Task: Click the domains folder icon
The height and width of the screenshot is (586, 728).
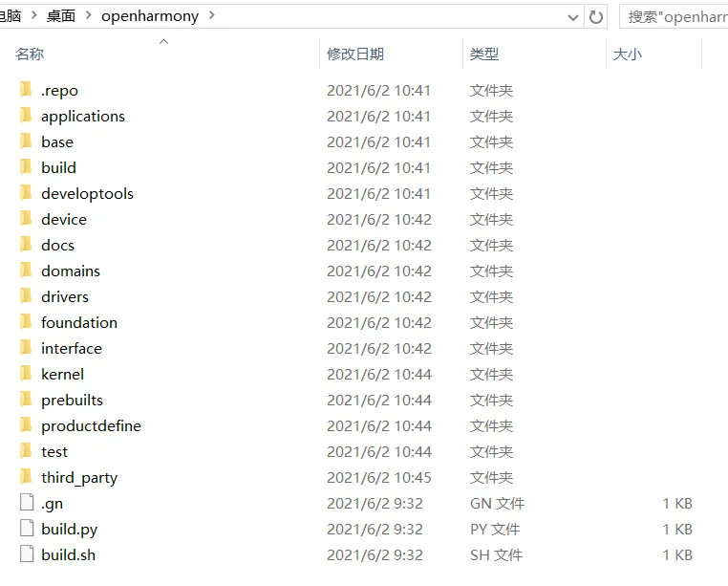Action: point(27,270)
